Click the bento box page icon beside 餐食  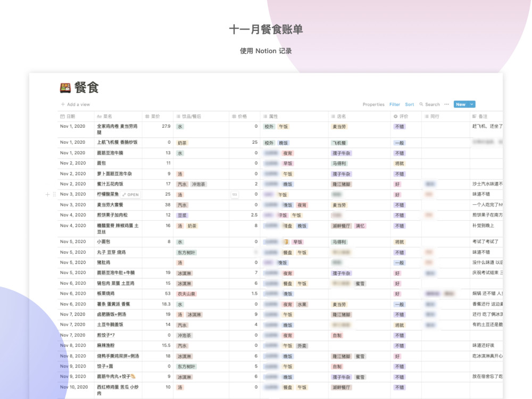(65, 88)
